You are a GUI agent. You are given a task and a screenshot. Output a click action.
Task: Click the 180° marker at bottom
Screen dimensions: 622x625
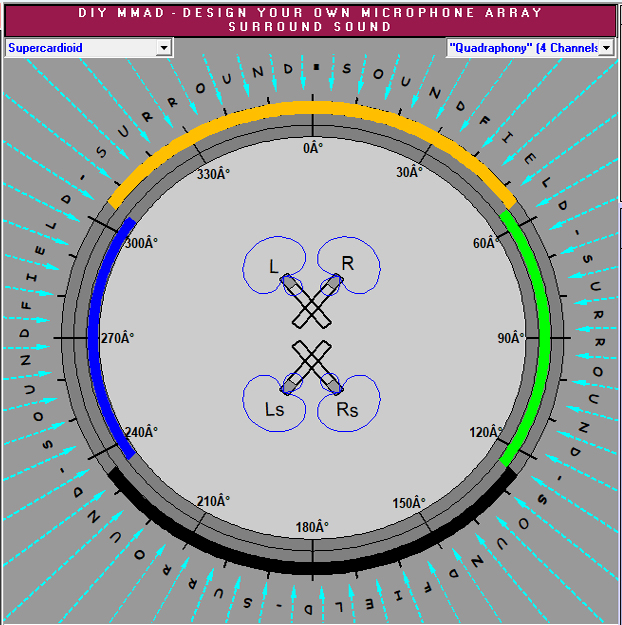pos(313,527)
